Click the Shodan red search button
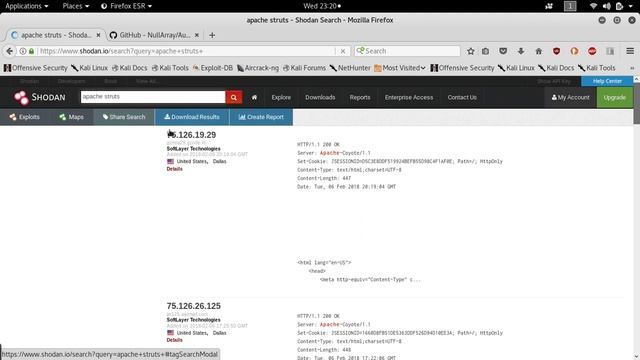The width and height of the screenshot is (640, 360). (233, 97)
